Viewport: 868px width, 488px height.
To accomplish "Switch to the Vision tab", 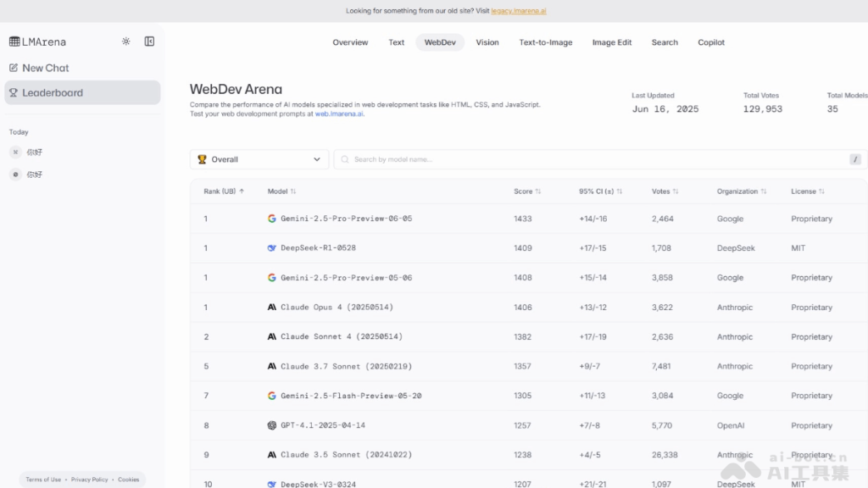I will [487, 42].
